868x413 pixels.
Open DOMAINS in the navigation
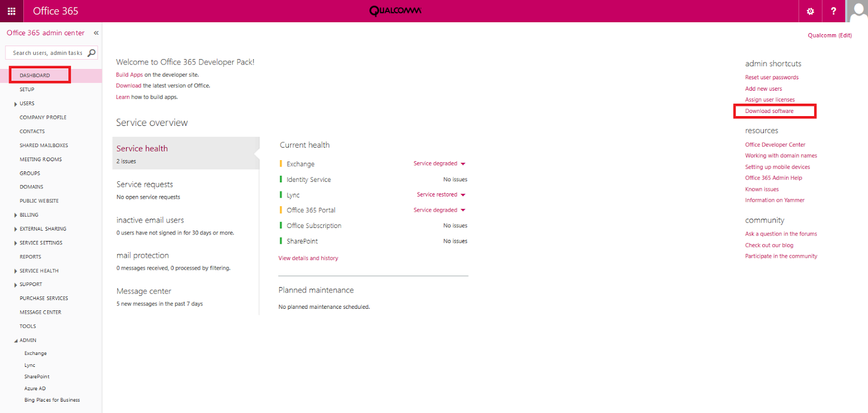point(31,187)
